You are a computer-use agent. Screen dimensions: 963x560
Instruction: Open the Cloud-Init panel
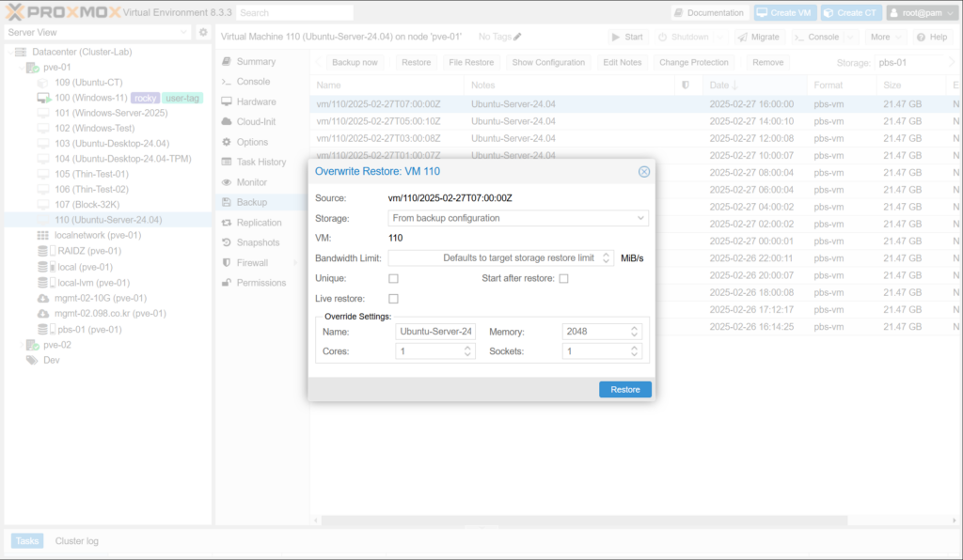pyautogui.click(x=255, y=122)
